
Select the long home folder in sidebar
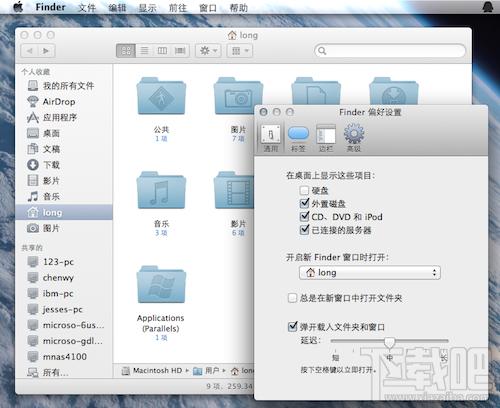tap(64, 212)
